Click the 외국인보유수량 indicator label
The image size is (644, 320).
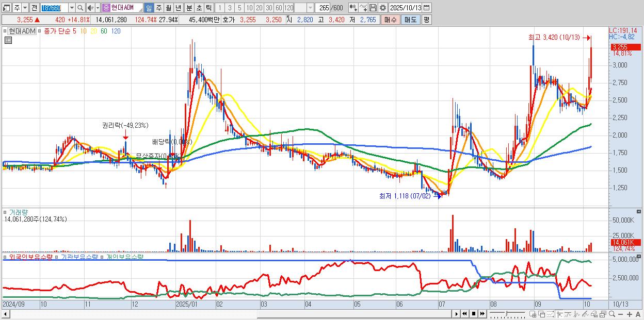coord(31,257)
